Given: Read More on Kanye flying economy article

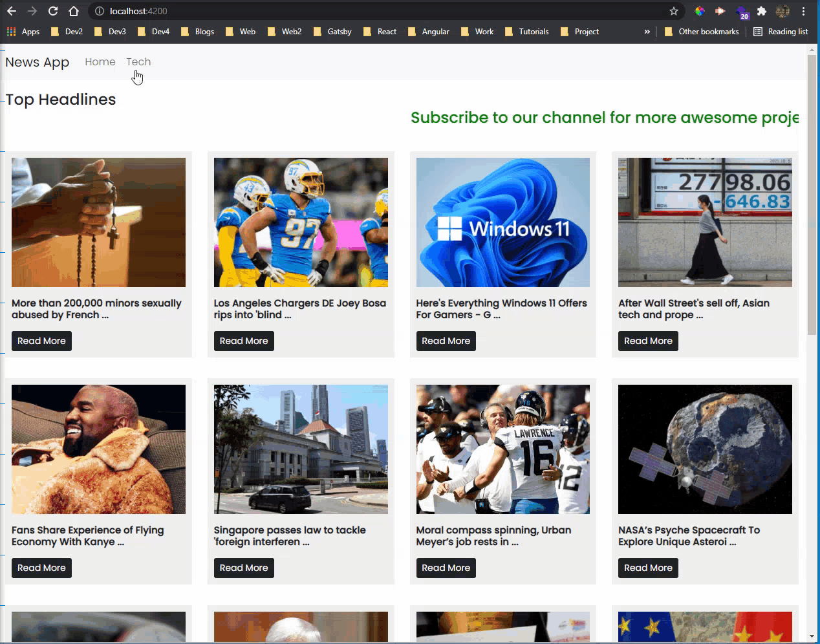Looking at the screenshot, I should click(x=41, y=568).
